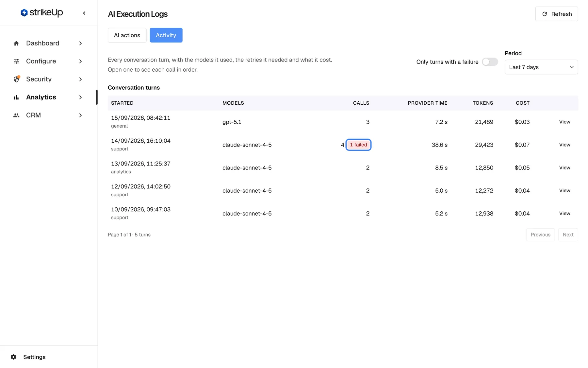This screenshot has width=588, height=368.
Task: Expand the CRM menu chevron
Action: click(80, 115)
